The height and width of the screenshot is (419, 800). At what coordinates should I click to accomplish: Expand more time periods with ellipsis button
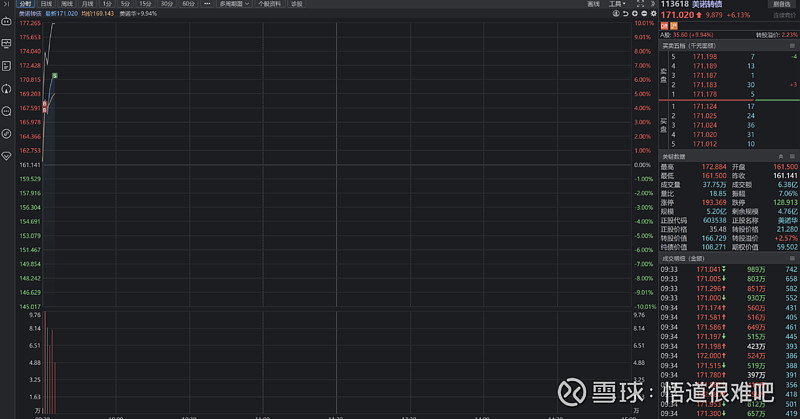[x=207, y=4]
